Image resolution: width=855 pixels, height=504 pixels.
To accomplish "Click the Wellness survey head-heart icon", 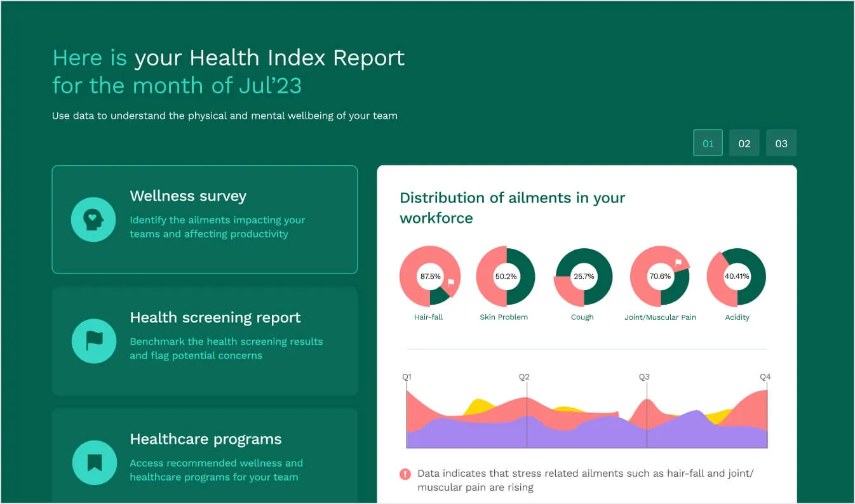I will [x=93, y=219].
